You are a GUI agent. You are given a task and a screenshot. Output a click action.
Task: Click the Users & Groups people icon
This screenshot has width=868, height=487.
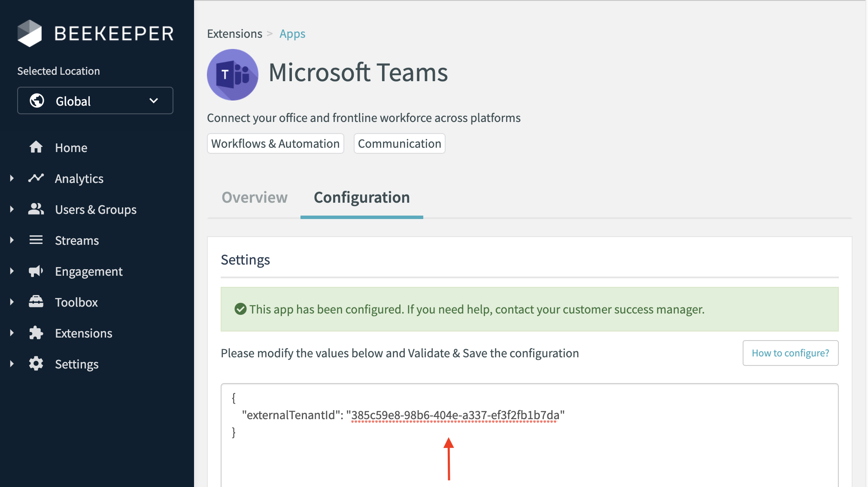36,209
